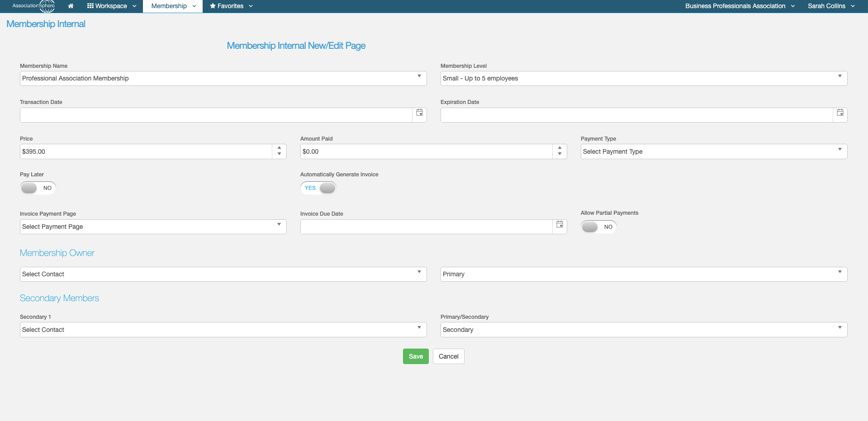Open Business Professionals Association menu
868x421 pixels.
pyautogui.click(x=740, y=6)
